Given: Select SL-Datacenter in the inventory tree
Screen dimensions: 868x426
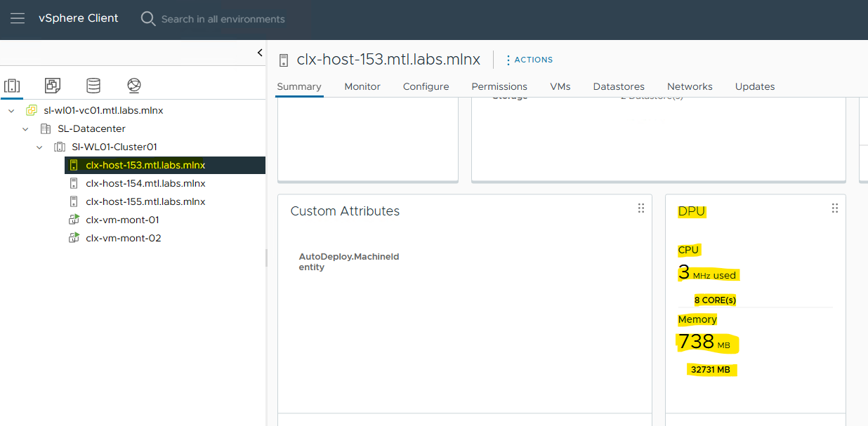Looking at the screenshot, I should point(91,128).
